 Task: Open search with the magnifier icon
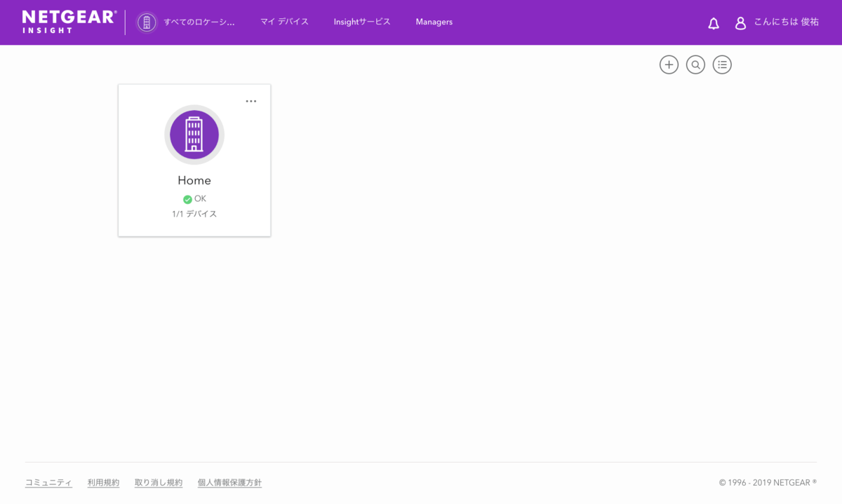click(x=695, y=64)
